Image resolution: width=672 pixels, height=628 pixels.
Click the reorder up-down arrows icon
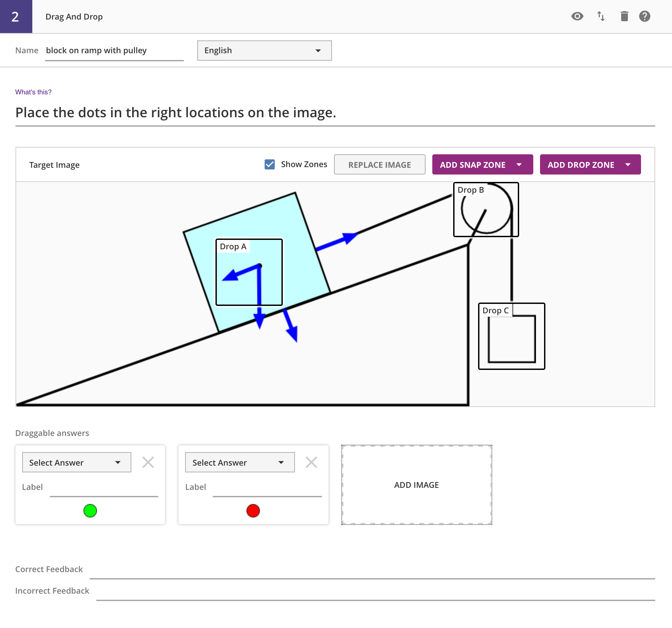pyautogui.click(x=601, y=16)
